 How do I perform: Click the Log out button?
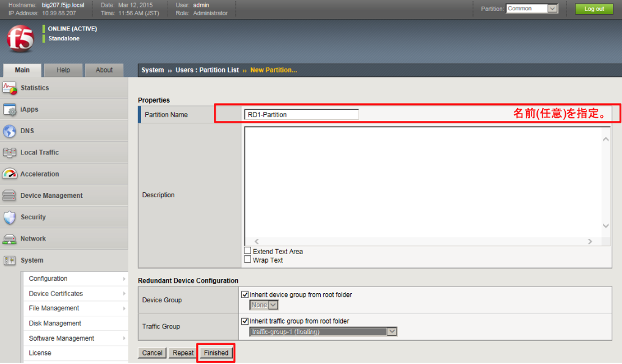pos(594,9)
